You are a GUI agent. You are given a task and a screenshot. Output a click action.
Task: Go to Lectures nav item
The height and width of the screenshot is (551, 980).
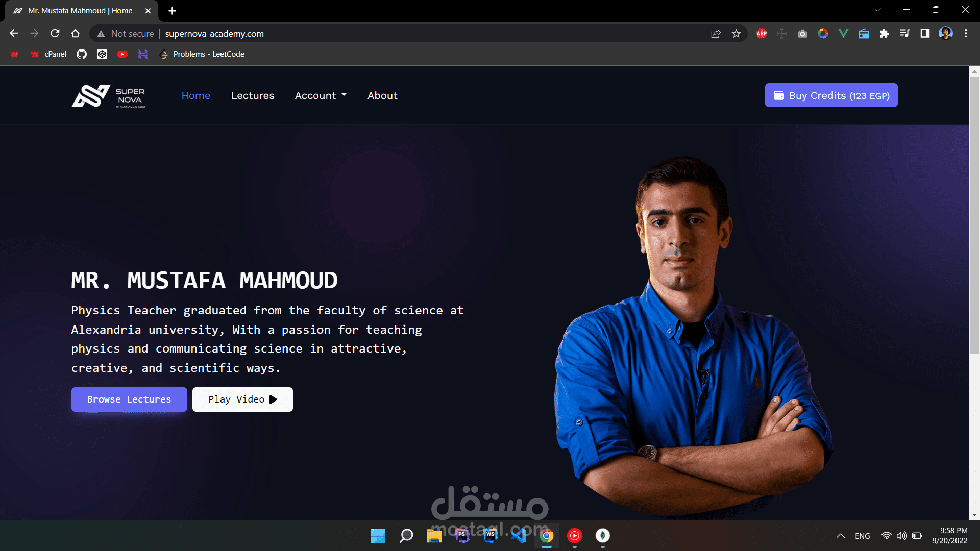coord(253,95)
